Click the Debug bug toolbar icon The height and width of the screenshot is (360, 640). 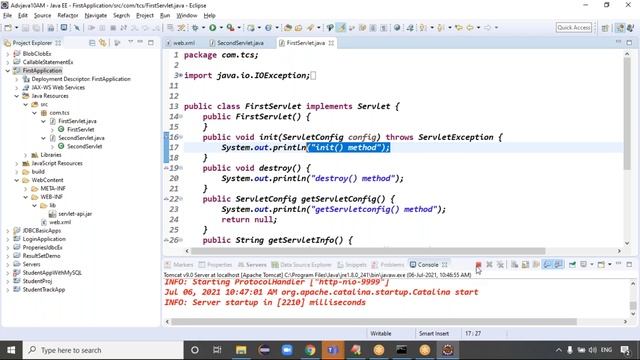(195, 28)
